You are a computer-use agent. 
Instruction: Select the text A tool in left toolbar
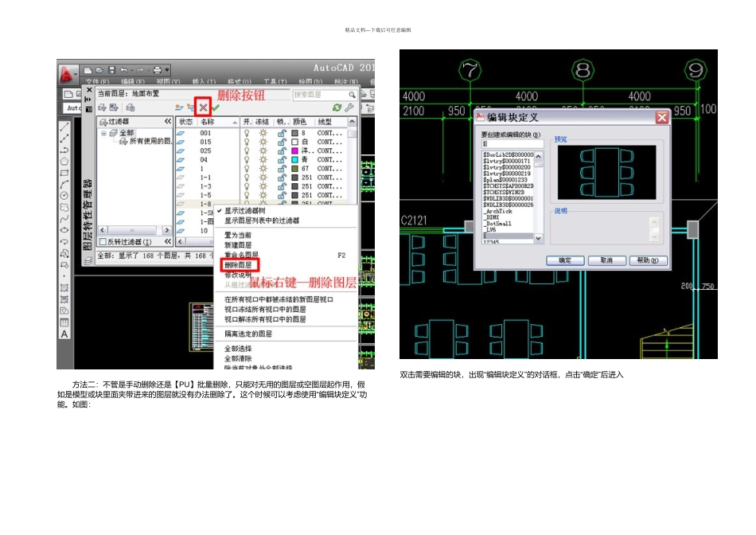coord(64,334)
